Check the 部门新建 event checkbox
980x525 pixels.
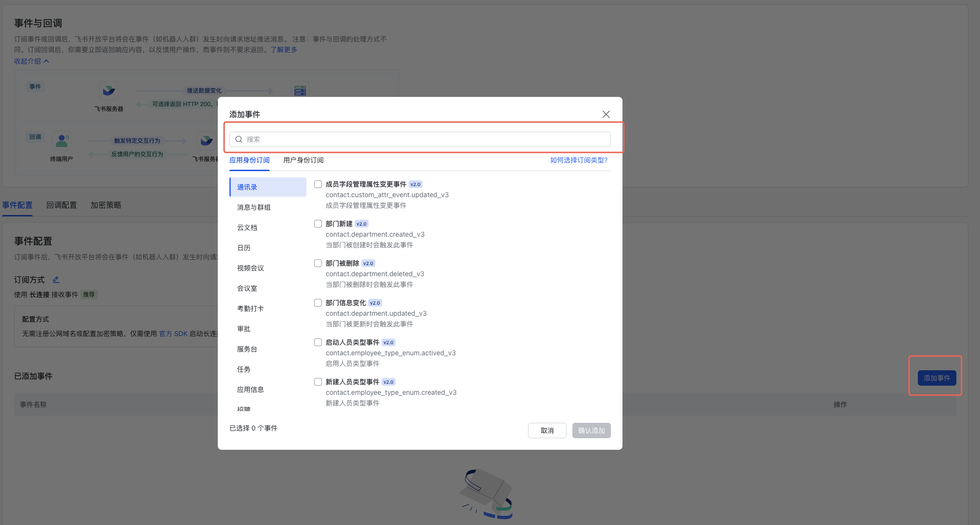click(318, 224)
